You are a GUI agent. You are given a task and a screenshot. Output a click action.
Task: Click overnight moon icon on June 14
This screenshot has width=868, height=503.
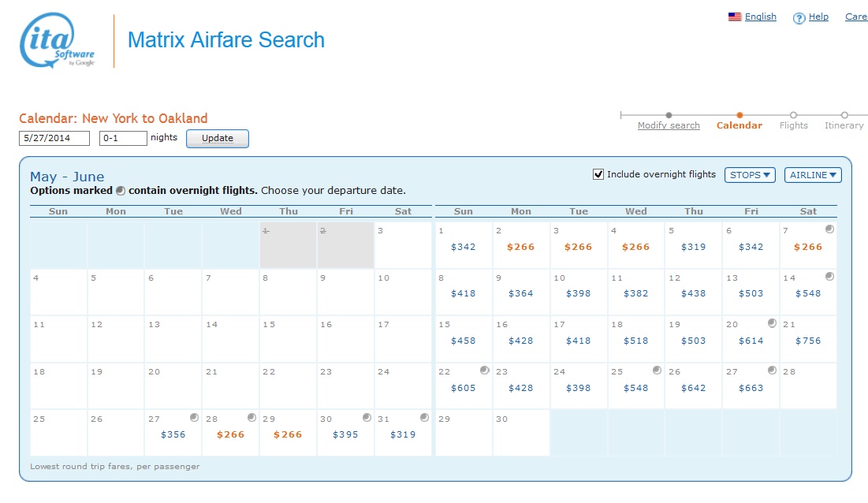pos(829,276)
